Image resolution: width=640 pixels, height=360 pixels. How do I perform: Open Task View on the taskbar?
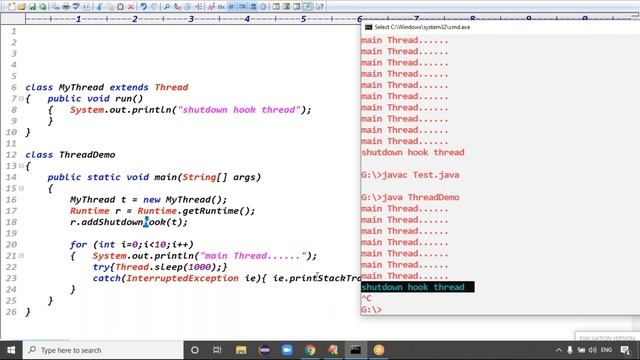coord(217,350)
